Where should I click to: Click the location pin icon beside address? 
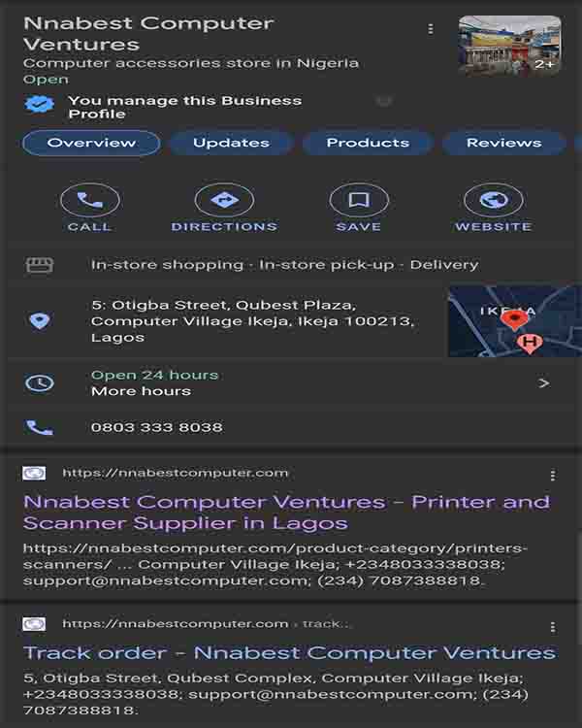pos(40,320)
